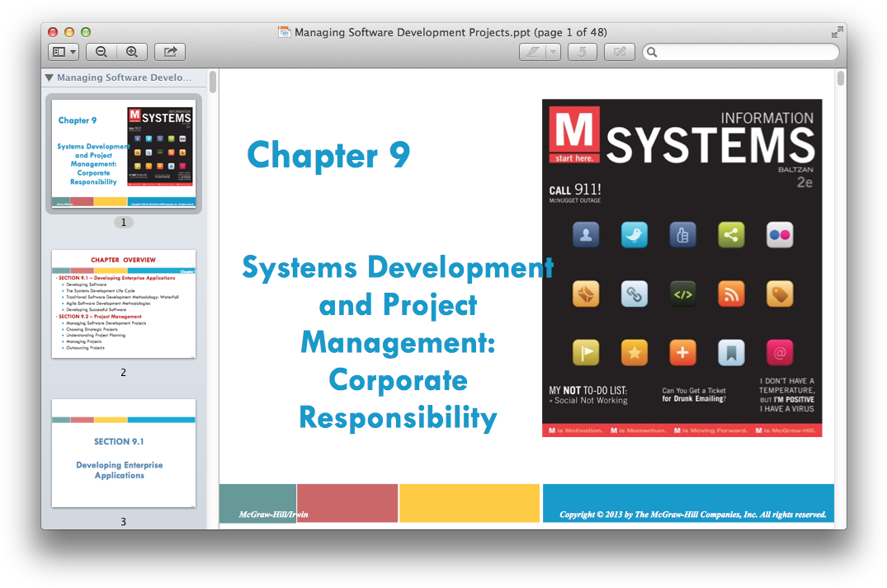Click the Zoom Out magnifier icon
This screenshot has height=588, width=887.
pos(101,51)
